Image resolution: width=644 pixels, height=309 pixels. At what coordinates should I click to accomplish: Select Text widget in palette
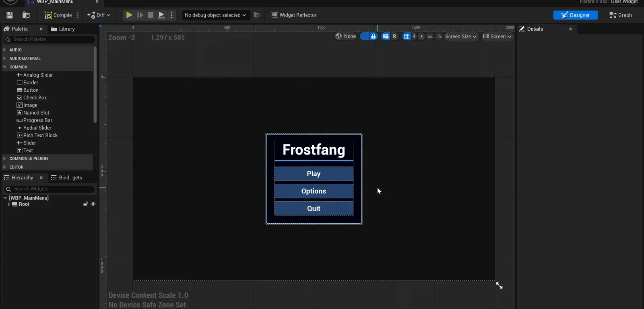click(25, 150)
